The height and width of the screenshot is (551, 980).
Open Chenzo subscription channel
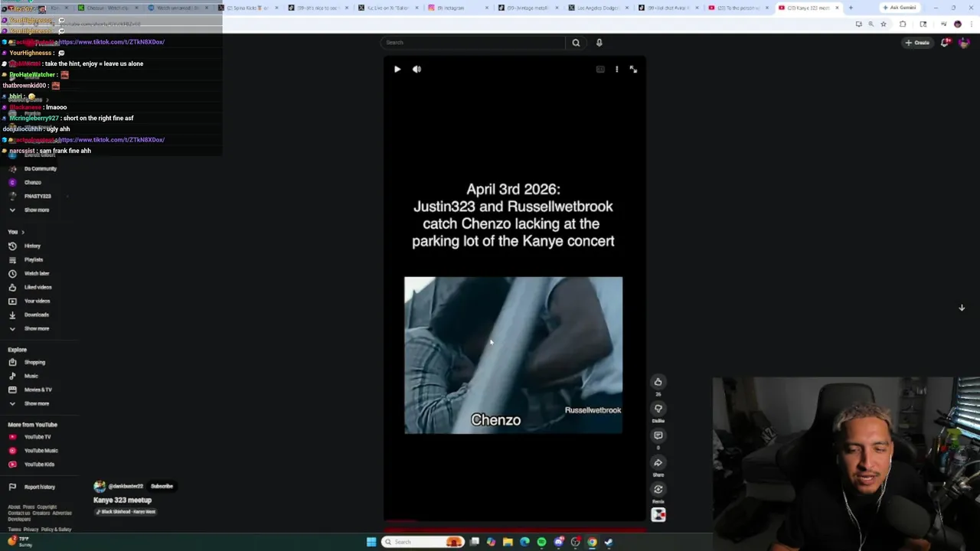pyautogui.click(x=32, y=182)
